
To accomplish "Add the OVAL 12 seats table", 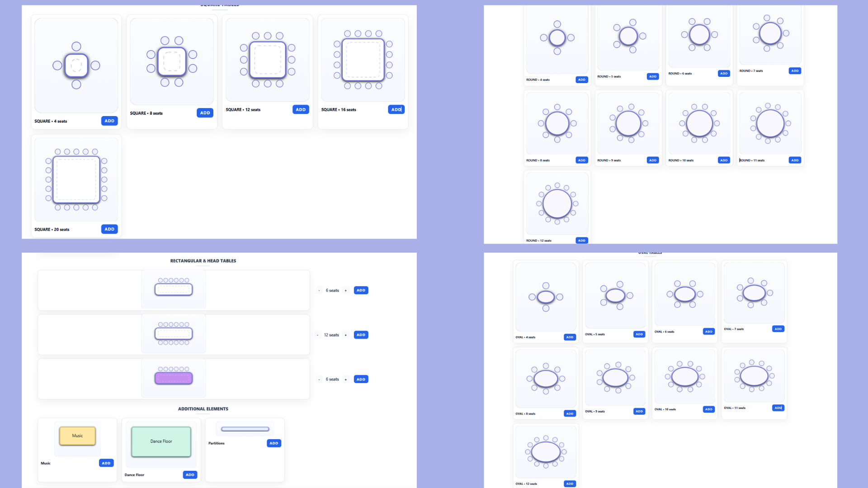I will (570, 483).
